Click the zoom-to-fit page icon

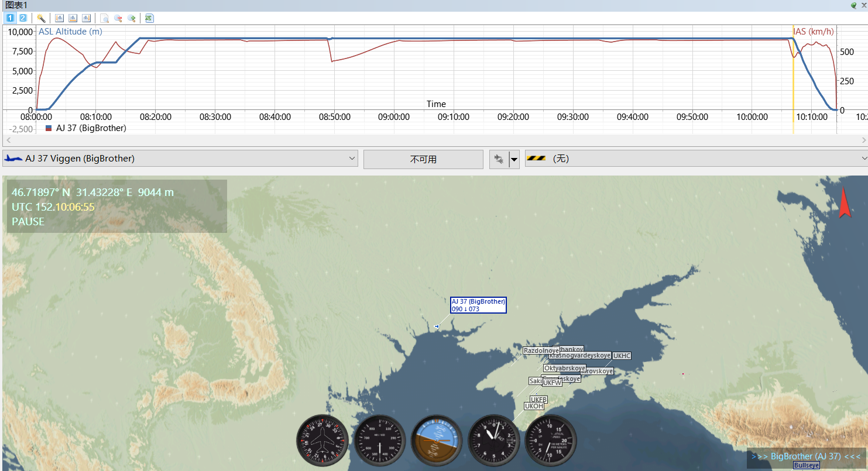pos(104,18)
